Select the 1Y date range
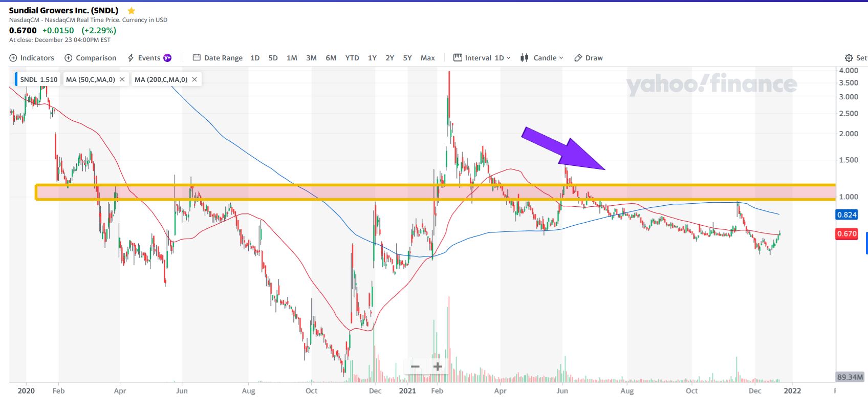Screen dimensions: 868x408 pos(372,58)
